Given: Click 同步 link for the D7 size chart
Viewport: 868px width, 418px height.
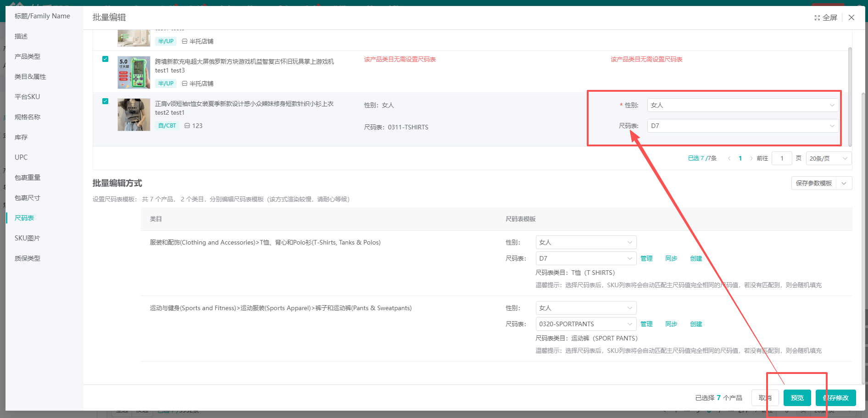Looking at the screenshot, I should coord(671,258).
